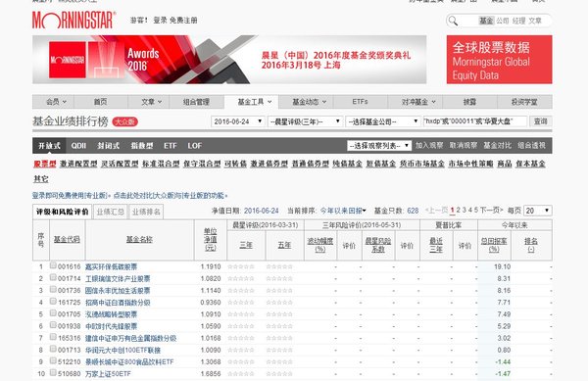The width and height of the screenshot is (588, 381).
Task: Switch to the 业绩排名 tab
Action: tap(146, 212)
